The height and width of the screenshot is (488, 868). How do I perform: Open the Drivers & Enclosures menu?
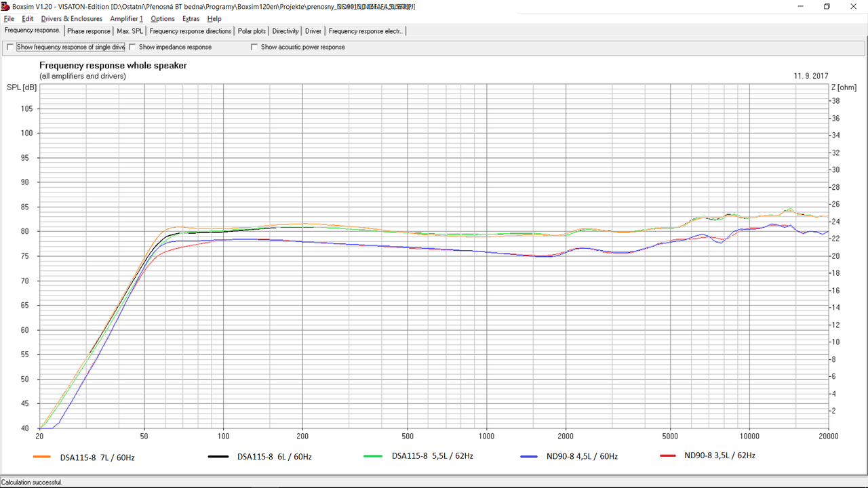point(72,19)
